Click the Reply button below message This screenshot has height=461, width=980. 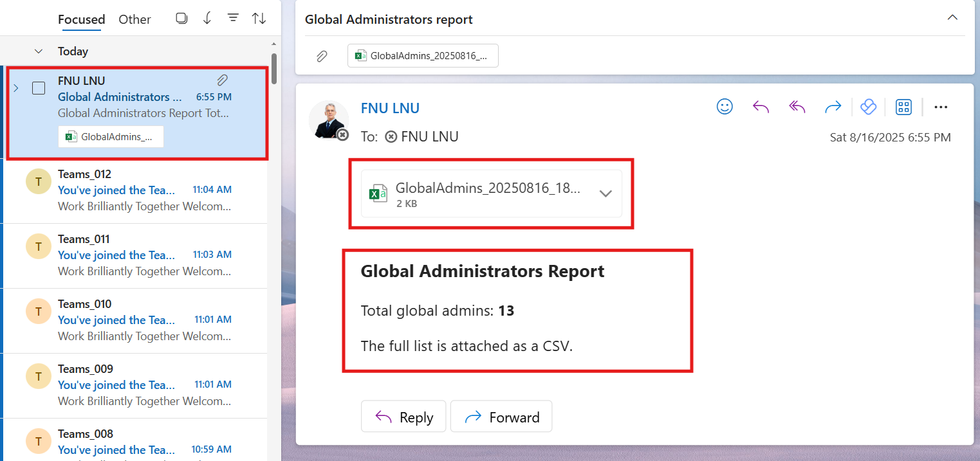404,417
